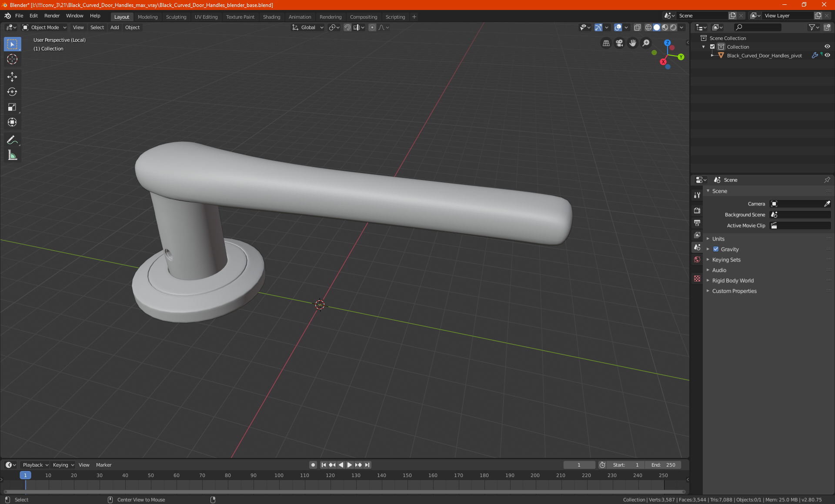Viewport: 835px width, 504px height.
Task: Open the Object Mode dropdown
Action: click(45, 27)
